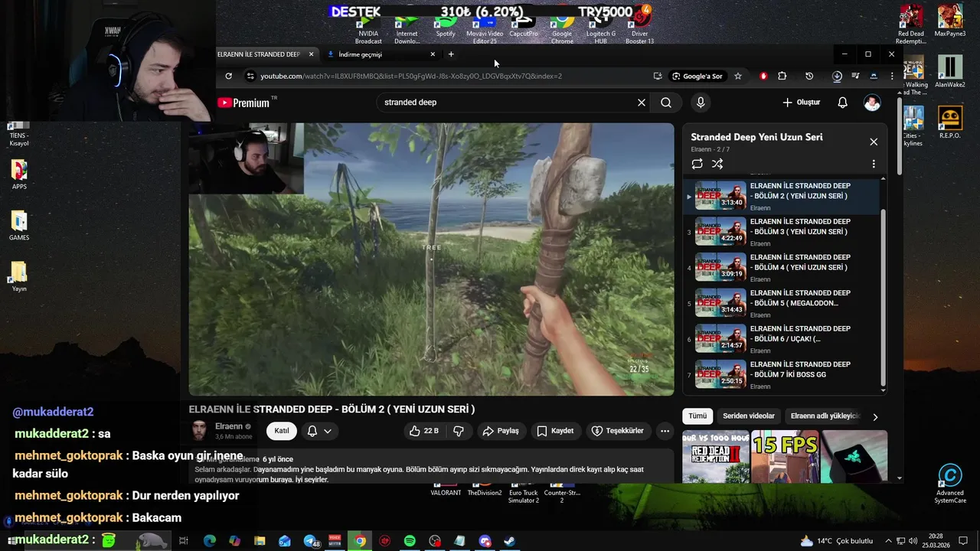Open the media controls music-note icon

pos(855,76)
